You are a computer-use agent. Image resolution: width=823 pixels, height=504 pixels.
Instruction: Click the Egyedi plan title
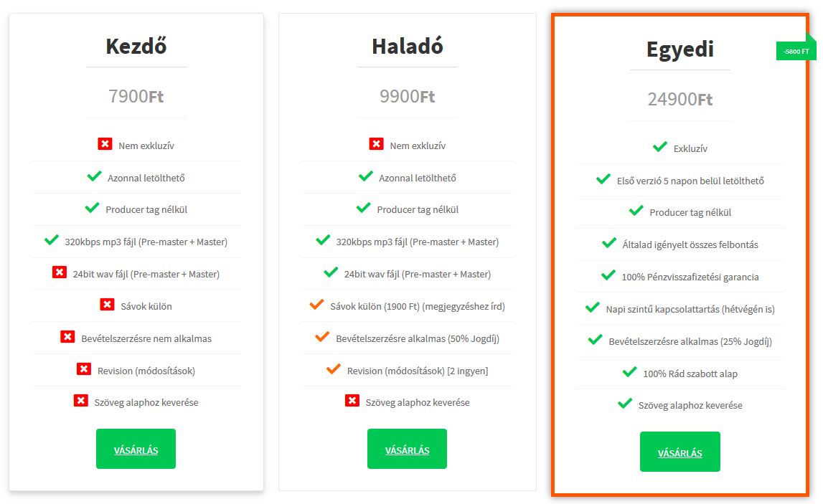679,49
